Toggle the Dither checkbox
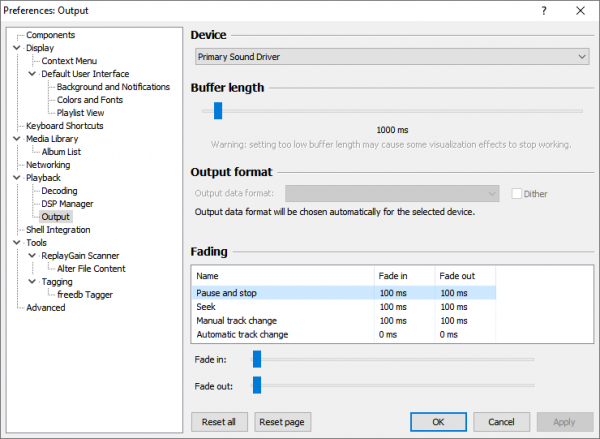Screen dimensions: 600x439 click(x=517, y=193)
